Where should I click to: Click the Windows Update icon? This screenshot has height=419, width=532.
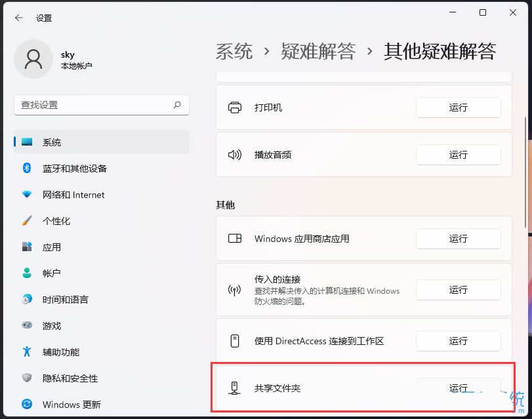[27, 405]
